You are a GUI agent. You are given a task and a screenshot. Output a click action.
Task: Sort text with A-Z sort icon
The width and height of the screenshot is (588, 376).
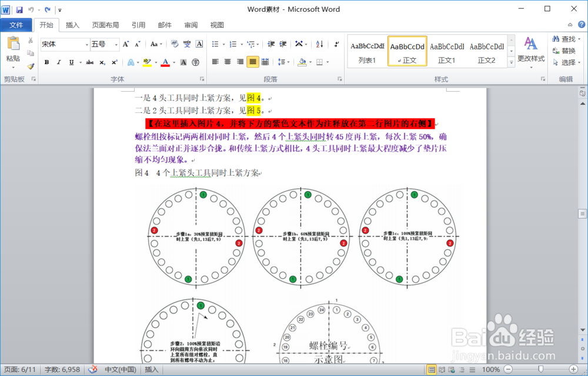319,44
